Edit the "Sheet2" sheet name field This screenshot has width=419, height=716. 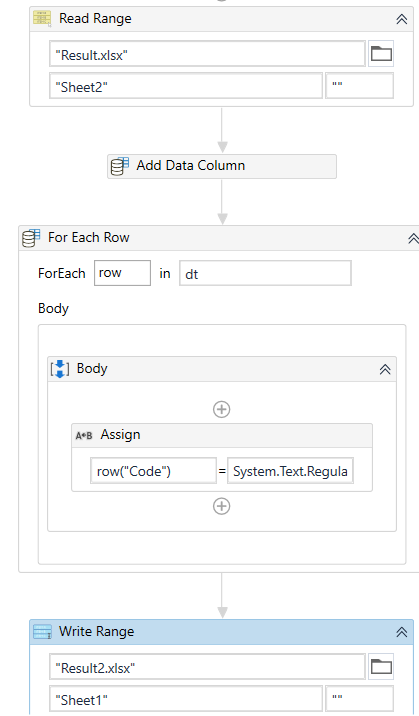pyautogui.click(x=186, y=85)
